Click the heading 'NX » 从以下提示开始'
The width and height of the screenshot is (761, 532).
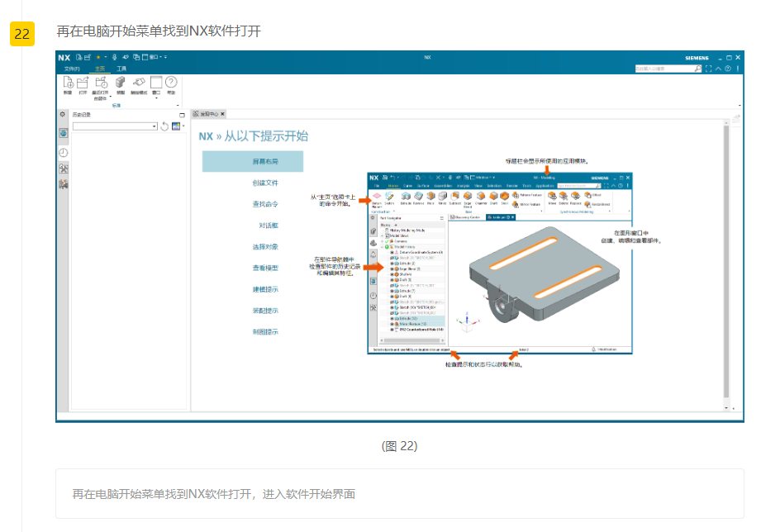[254, 136]
